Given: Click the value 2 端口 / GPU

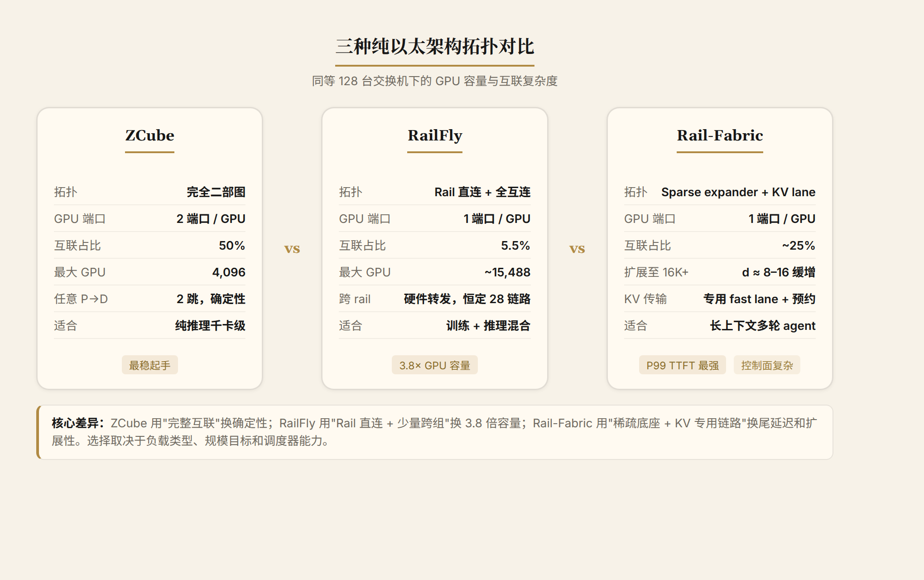Looking at the screenshot, I should pos(211,219).
